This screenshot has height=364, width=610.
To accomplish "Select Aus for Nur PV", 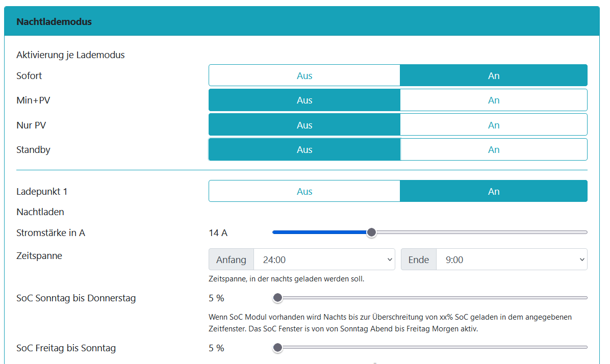I will [x=304, y=125].
